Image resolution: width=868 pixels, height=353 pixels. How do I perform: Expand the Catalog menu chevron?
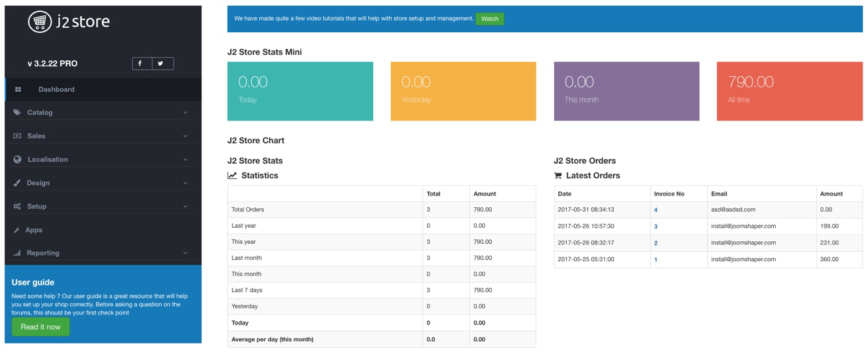(185, 113)
